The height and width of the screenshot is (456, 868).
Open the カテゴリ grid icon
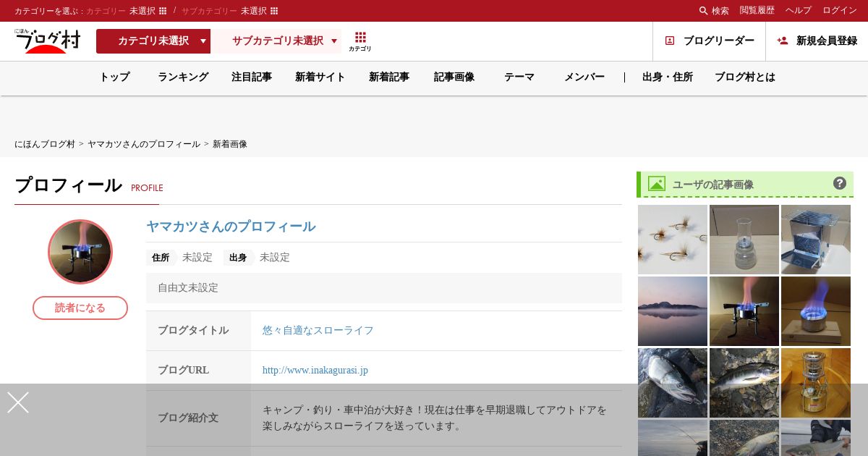pos(360,41)
